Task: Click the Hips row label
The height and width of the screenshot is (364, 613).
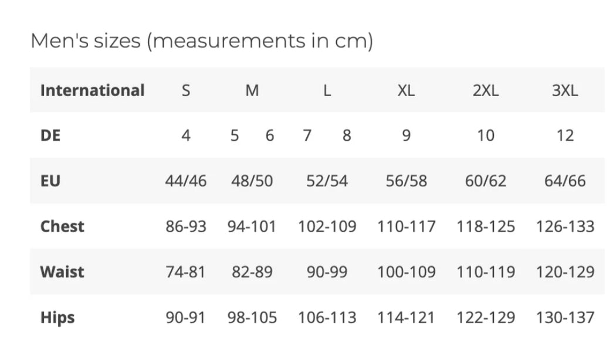Action: click(57, 318)
